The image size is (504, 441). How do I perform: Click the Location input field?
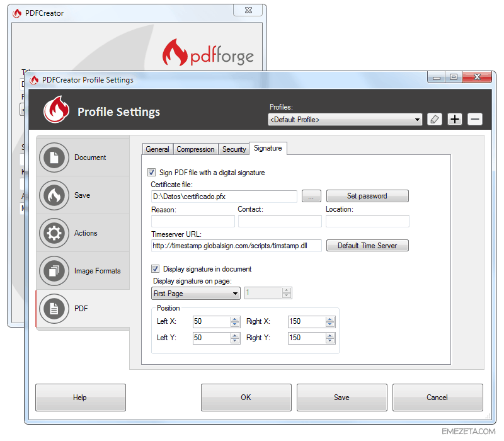[x=367, y=221]
